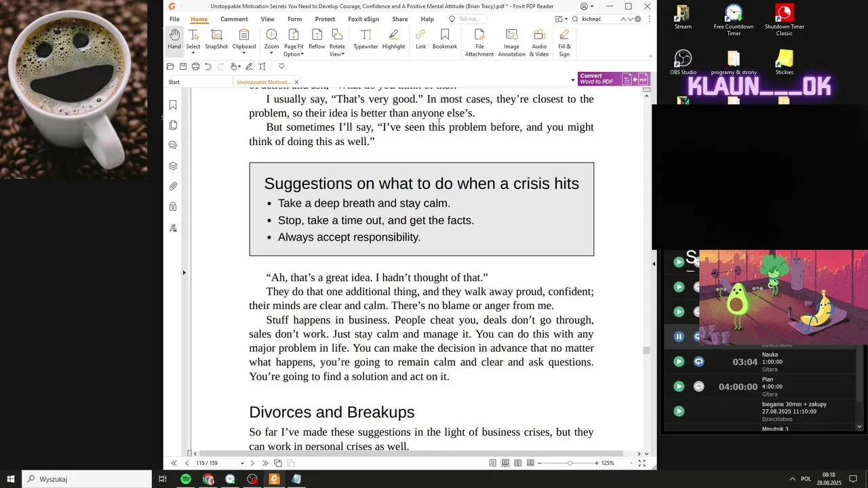Click the Save icon in quick toolbar

point(183,66)
